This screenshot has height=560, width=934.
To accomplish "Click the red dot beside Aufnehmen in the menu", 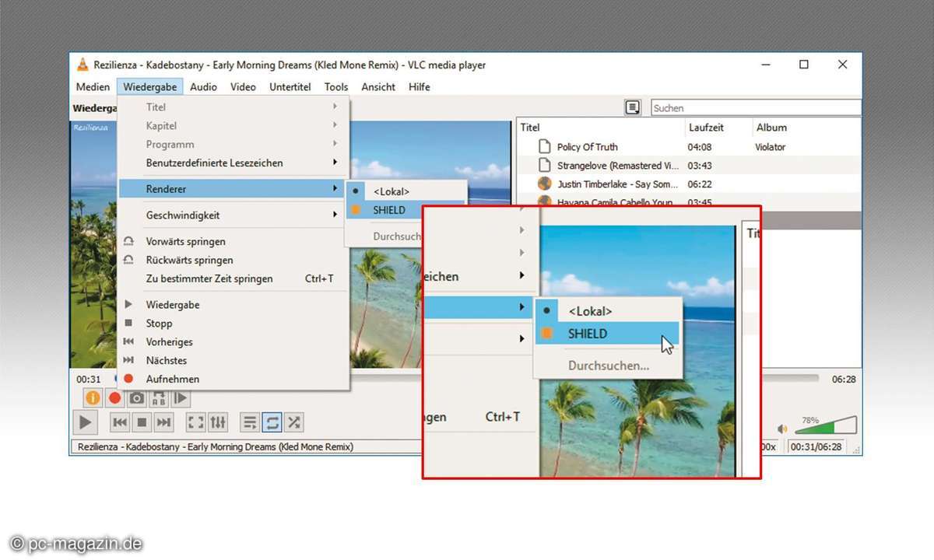I will pos(129,379).
